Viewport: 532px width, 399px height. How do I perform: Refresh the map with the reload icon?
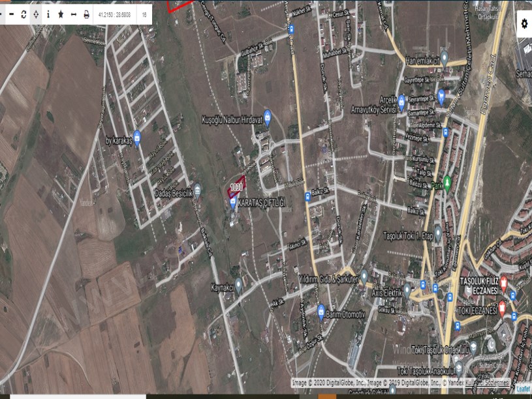(23, 14)
